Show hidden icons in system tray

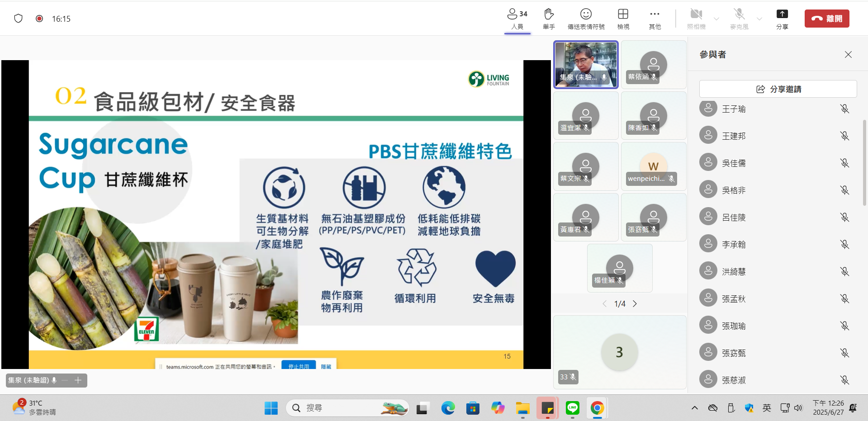click(694, 408)
